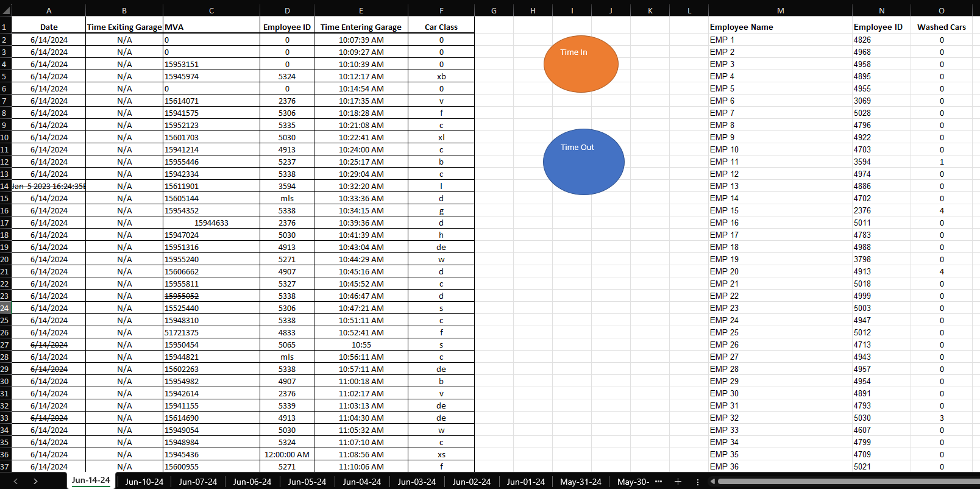980x489 pixels.
Task: Select column O header
Action: (x=942, y=11)
